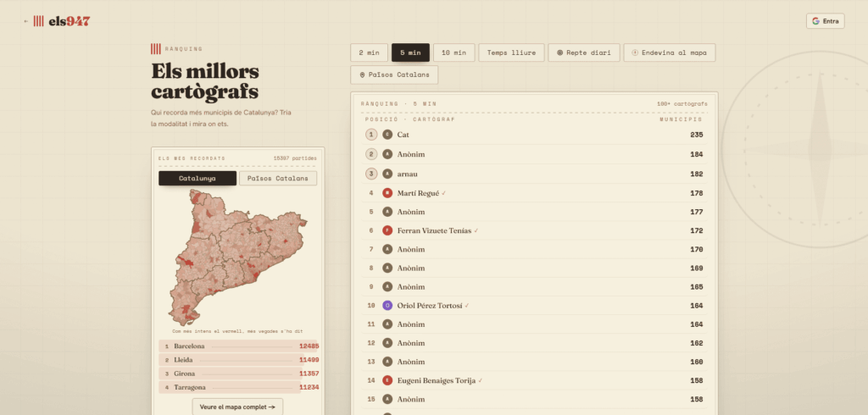The height and width of the screenshot is (415, 868).
Task: Select the 10 min mode tab
Action: point(454,53)
